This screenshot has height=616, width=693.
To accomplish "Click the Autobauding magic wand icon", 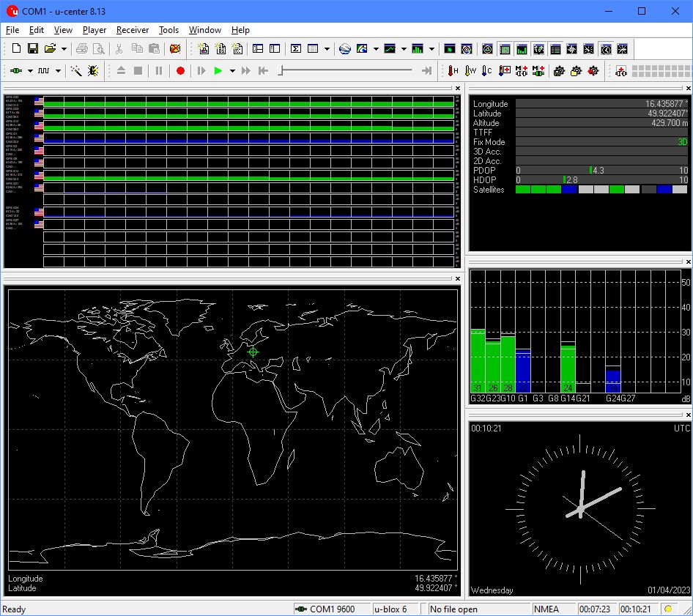I will point(76,71).
